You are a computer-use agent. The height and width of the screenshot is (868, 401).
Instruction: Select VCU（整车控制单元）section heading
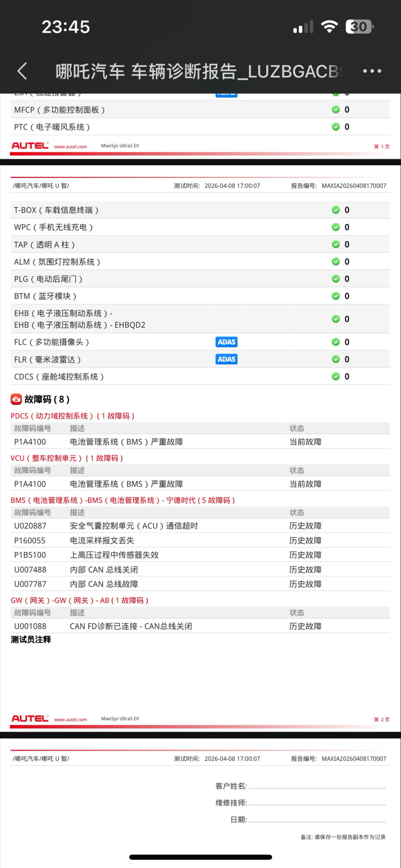(67, 458)
